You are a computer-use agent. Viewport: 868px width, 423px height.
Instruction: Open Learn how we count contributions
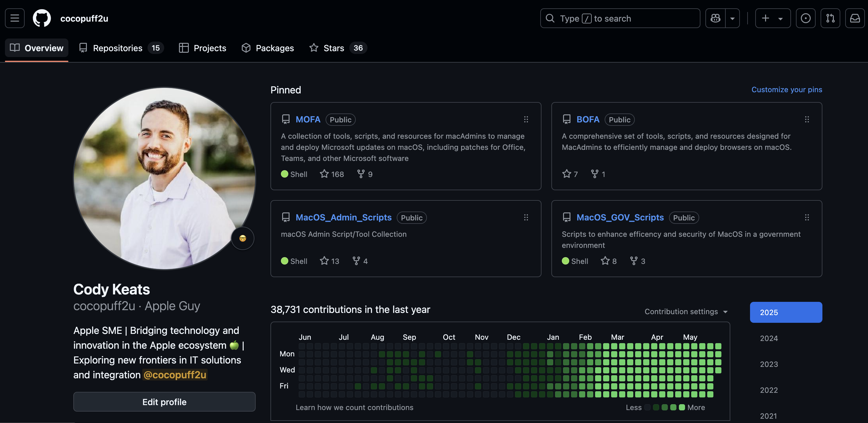355,408
